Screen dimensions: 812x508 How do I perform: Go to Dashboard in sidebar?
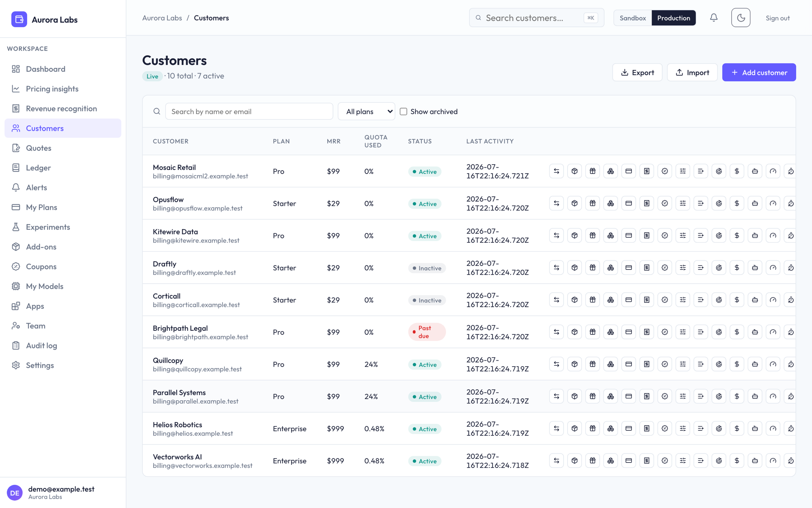pyautogui.click(x=63, y=69)
